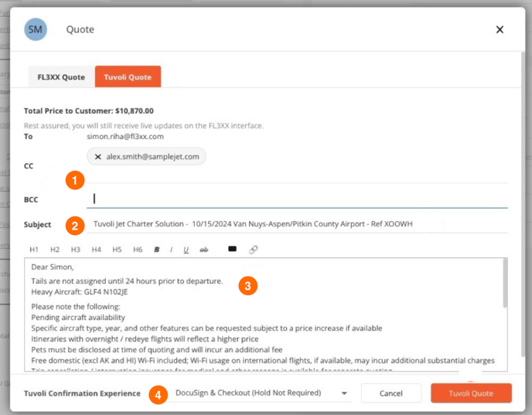
Task: Click the 'Tuvoli Confirmation Experience' label
Action: click(x=82, y=393)
